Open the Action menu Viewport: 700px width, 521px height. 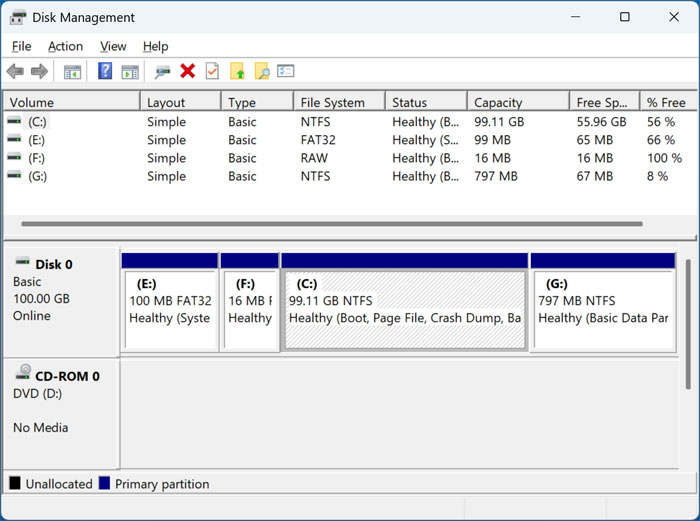(x=66, y=46)
